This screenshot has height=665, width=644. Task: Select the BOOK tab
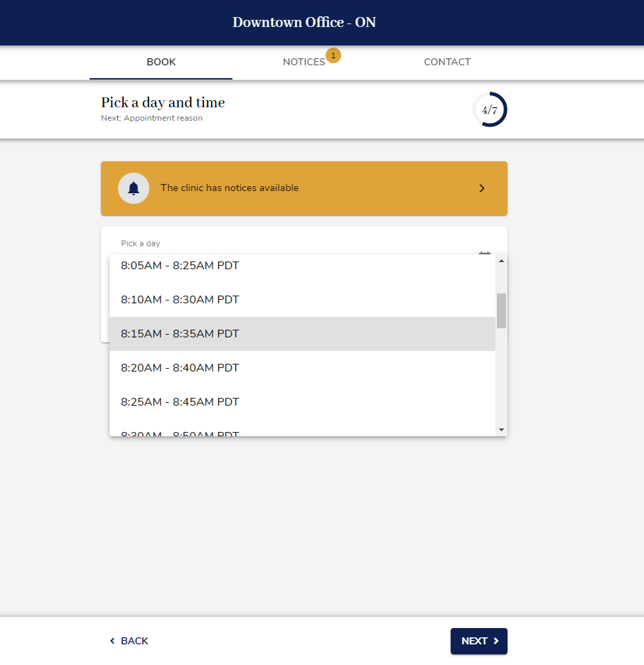(x=161, y=62)
